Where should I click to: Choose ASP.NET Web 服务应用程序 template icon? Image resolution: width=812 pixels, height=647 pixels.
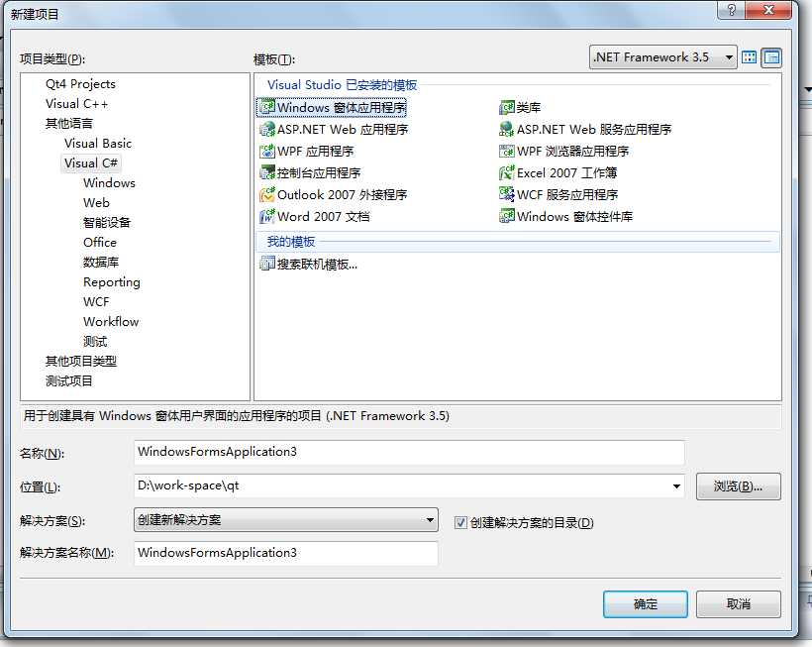point(506,129)
